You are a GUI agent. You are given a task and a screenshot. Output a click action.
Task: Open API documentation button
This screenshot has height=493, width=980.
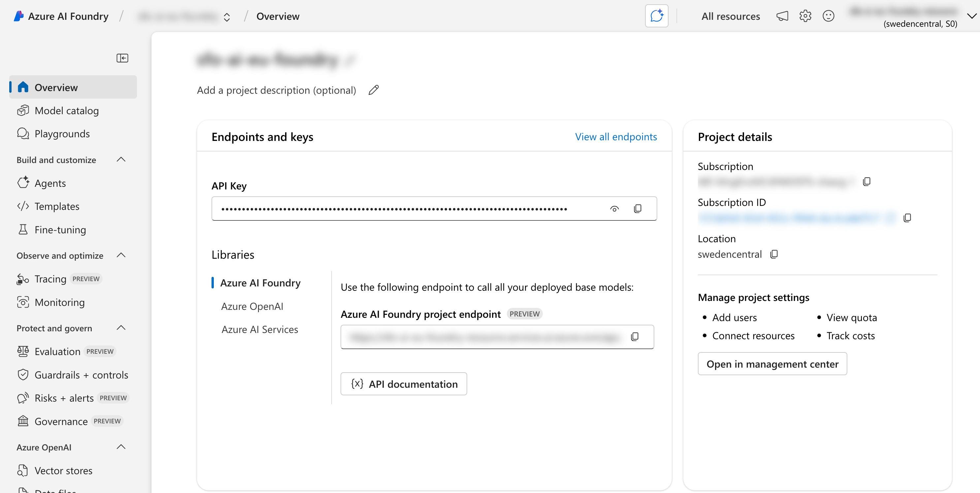(x=404, y=384)
